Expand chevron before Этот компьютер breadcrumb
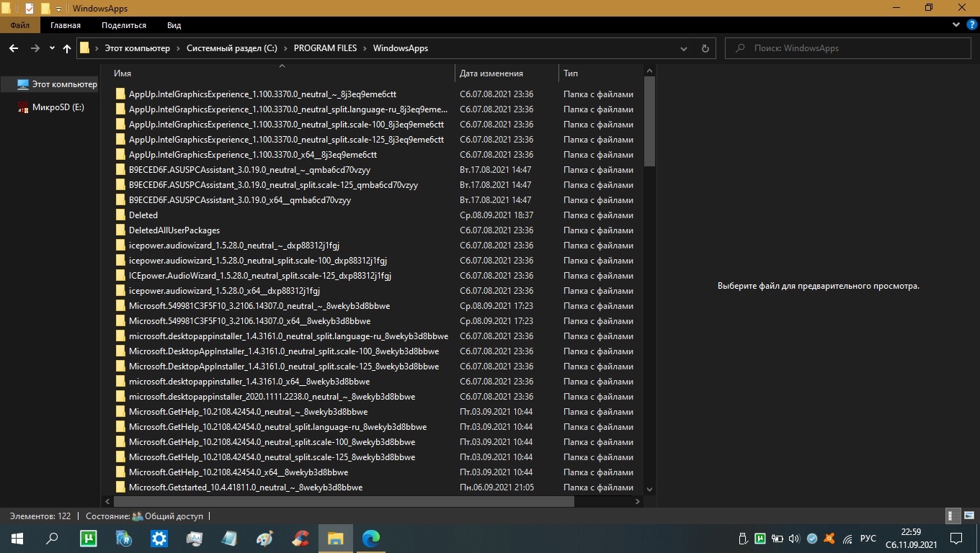The height and width of the screenshot is (553, 980). (x=97, y=48)
